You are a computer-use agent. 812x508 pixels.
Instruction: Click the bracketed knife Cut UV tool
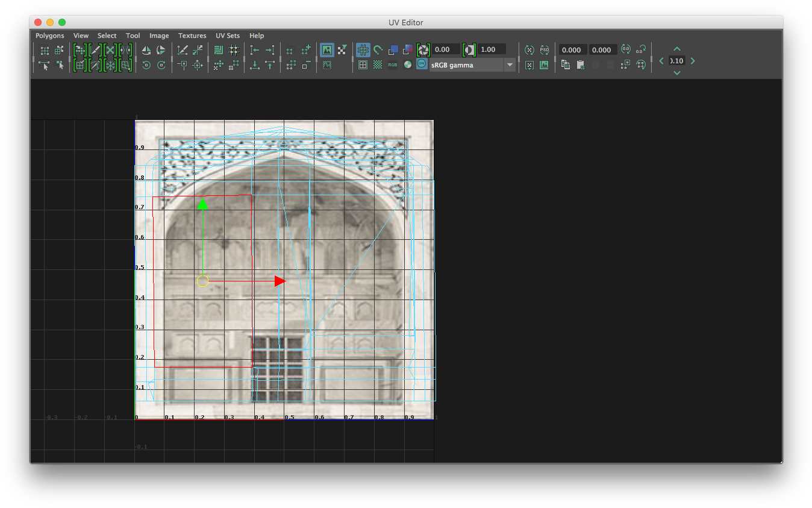95,51
